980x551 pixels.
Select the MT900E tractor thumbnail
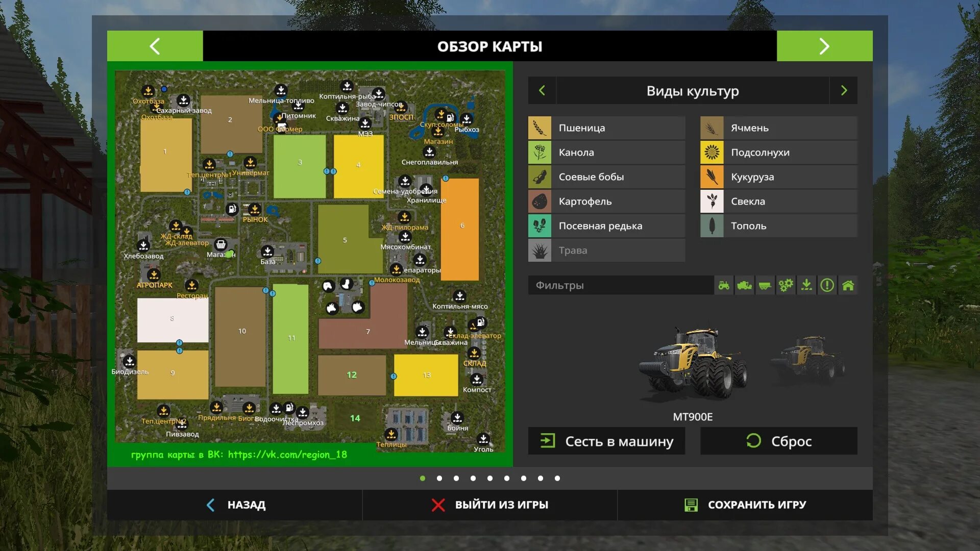[693, 365]
